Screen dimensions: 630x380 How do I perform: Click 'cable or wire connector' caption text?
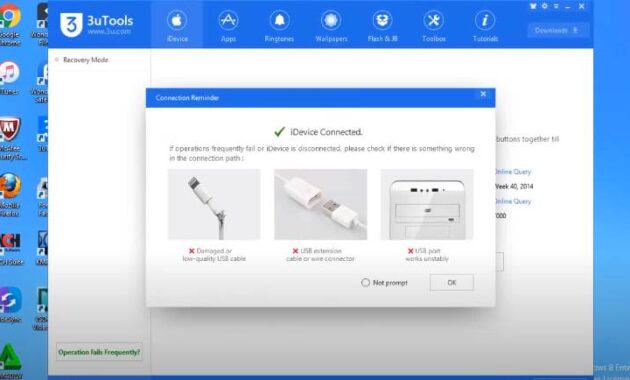320,259
